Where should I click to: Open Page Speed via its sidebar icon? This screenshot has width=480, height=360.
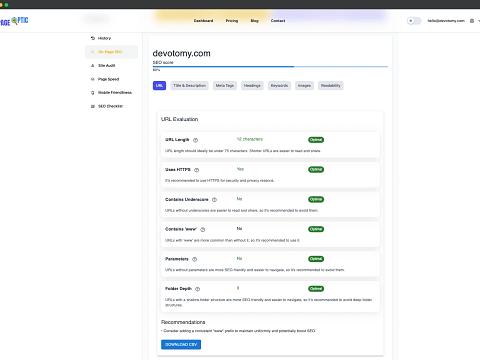click(x=93, y=79)
